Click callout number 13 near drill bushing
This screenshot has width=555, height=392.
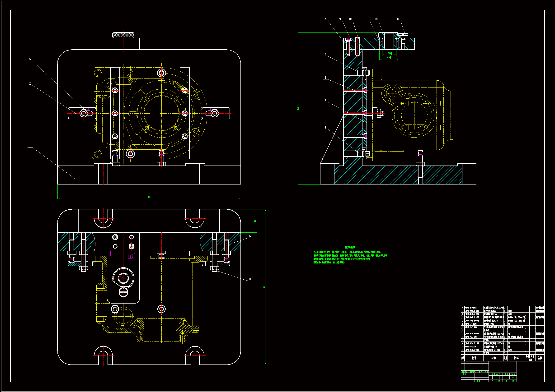[398, 19]
